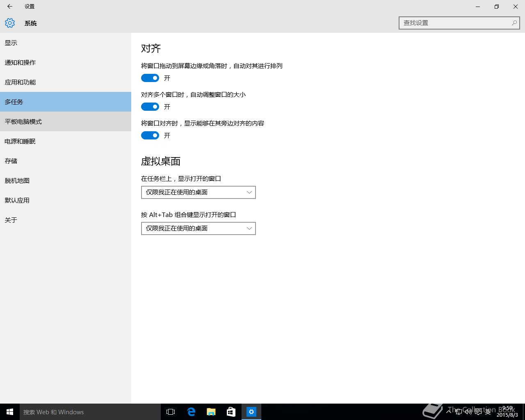Open the Alt+Tab windows display dropdown
The width and height of the screenshot is (525, 420).
click(x=199, y=228)
